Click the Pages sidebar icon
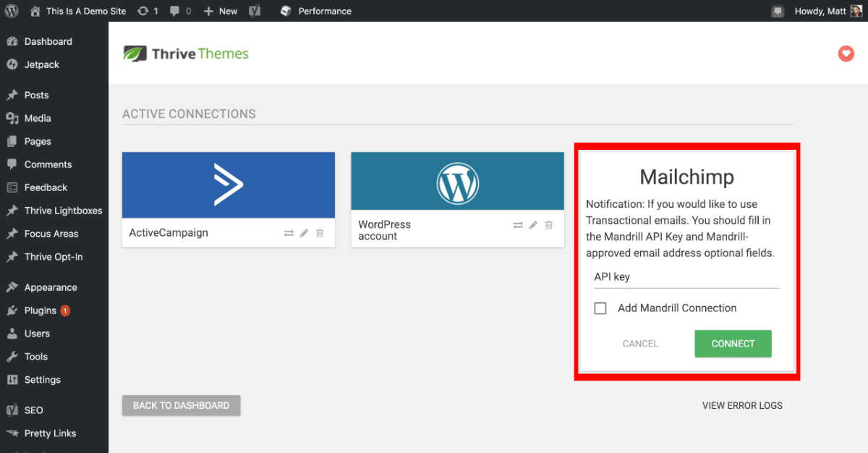This screenshot has width=868, height=453. [x=12, y=141]
